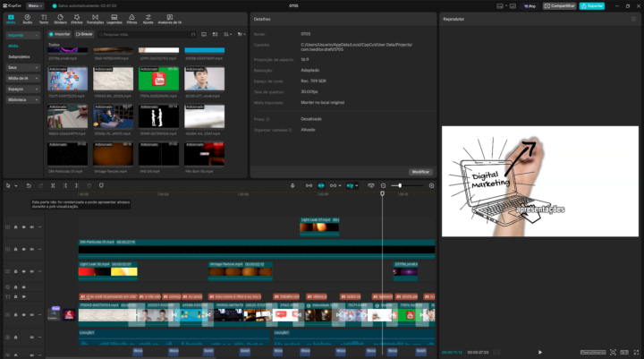Open the media sort dropdown

tap(227, 35)
